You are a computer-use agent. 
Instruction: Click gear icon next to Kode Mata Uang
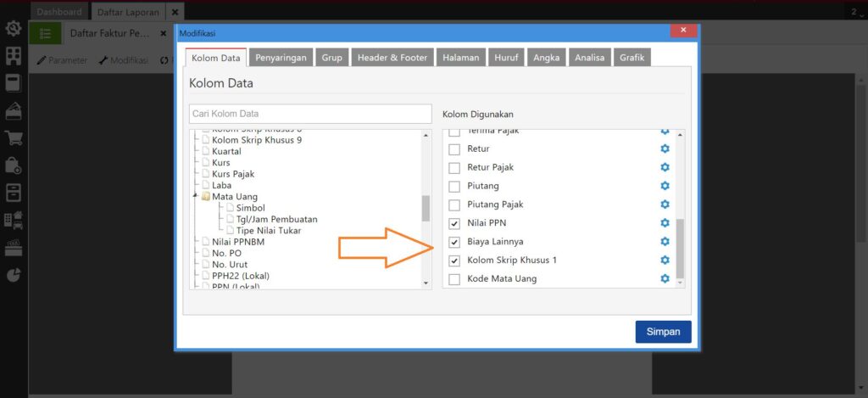coord(665,279)
